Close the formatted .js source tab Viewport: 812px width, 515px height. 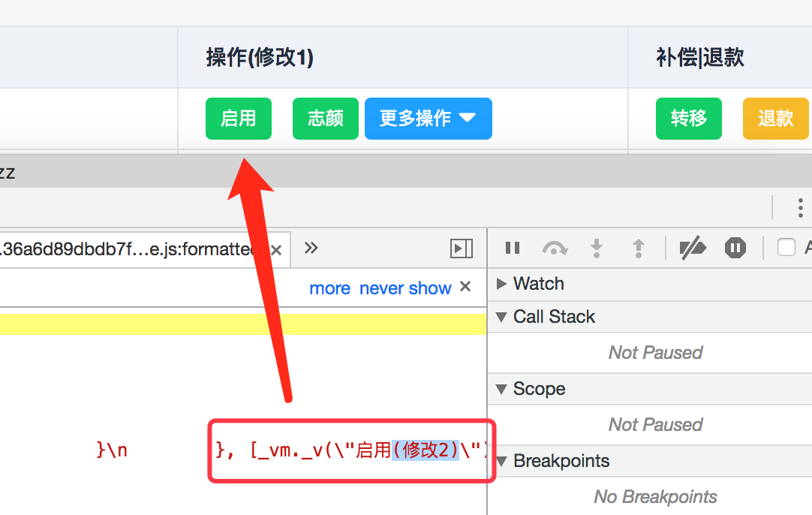click(x=275, y=248)
